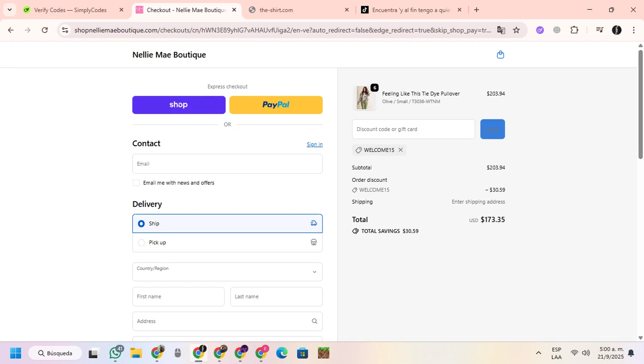This screenshot has height=364, width=644.
Task: Click the Nellie Mae Boutique store name
Action: pos(169,55)
